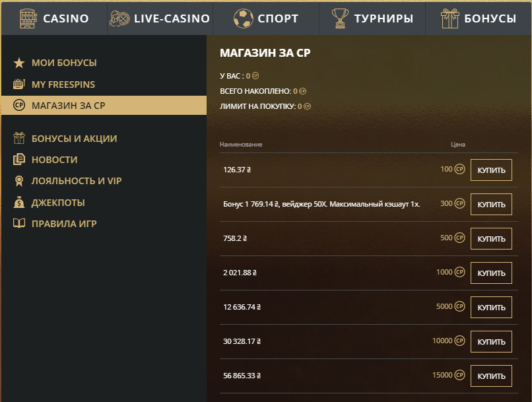532x402 pixels.
Task: Purchase the 12 636.74 ₴ offer for 5000 CP
Action: click(x=491, y=307)
